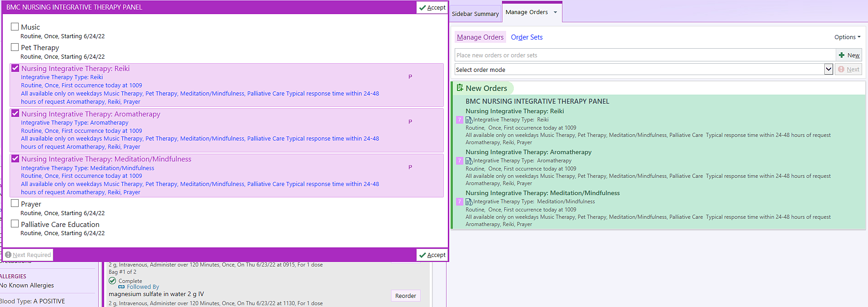Viewport: 868px width, 307px height.
Task: Click the purple 7 badge next to Aromatherapy order
Action: coord(459,161)
